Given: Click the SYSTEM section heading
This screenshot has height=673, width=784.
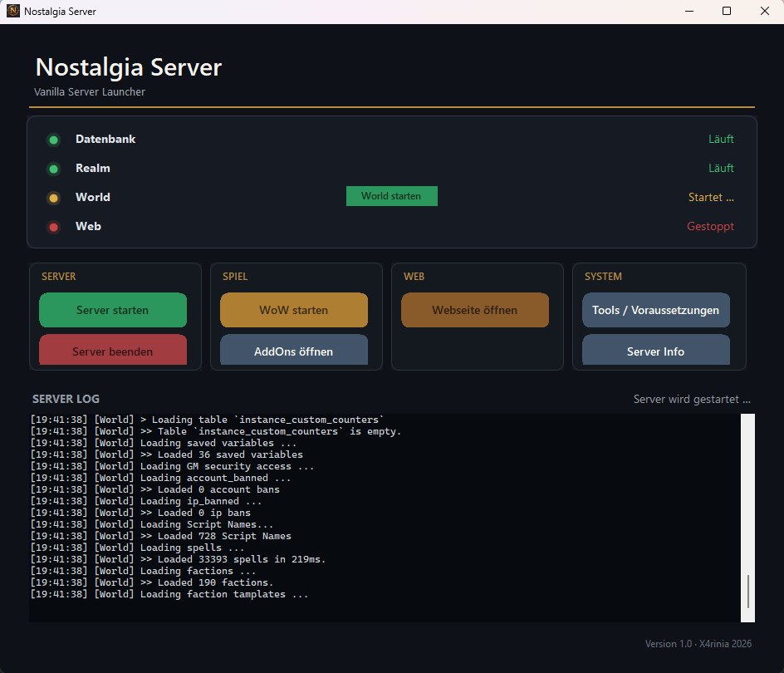Looking at the screenshot, I should point(603,277).
